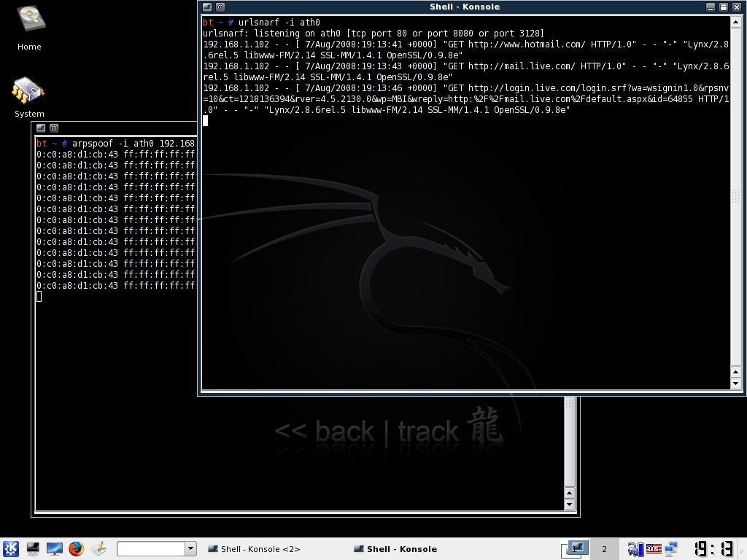Click the US keyboard layout flag
Screen dimensions: 747x560
(x=654, y=549)
